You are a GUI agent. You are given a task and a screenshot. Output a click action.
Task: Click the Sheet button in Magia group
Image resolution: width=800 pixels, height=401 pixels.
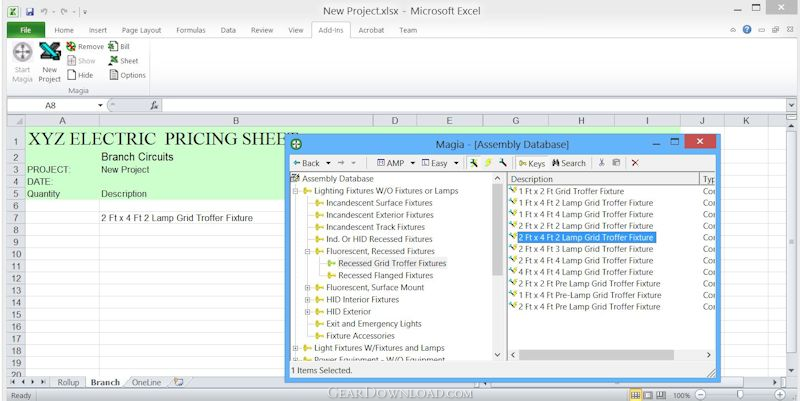click(123, 61)
